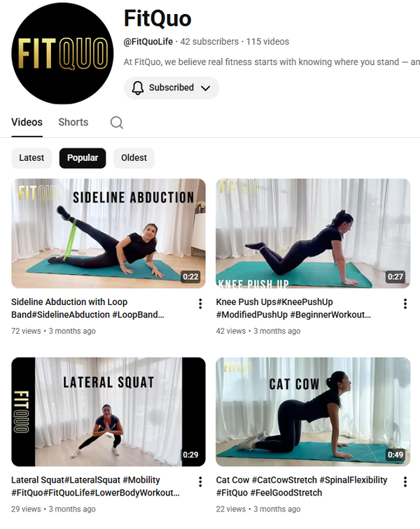The width and height of the screenshot is (420, 529).
Task: Click the notification bell icon
Action: click(x=138, y=87)
